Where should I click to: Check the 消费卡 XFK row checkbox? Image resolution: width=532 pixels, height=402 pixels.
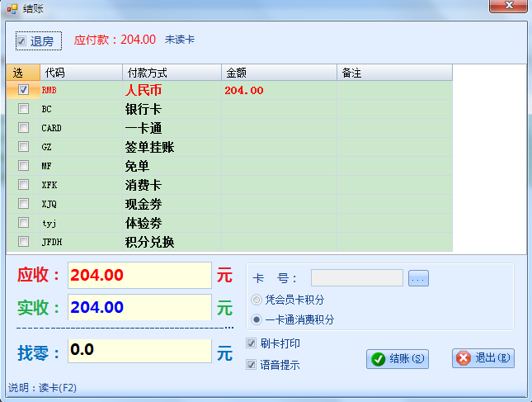[23, 185]
